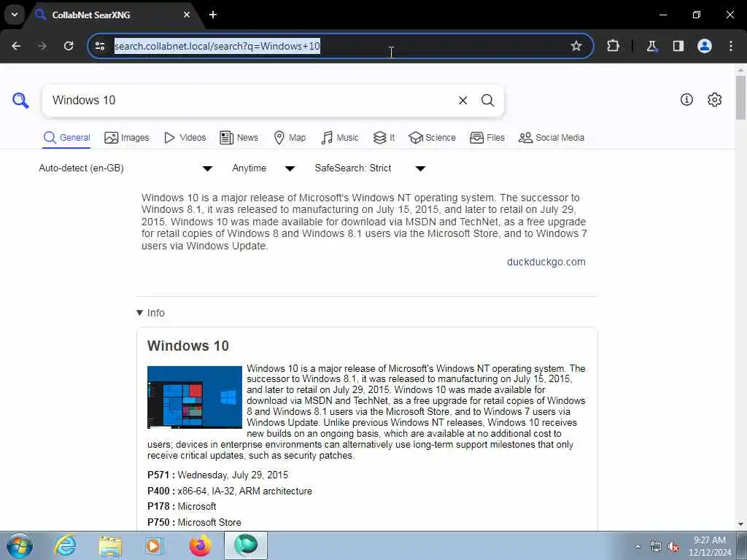Image resolution: width=747 pixels, height=560 pixels.
Task: Open the browser three-dot menu
Action: coord(731,46)
